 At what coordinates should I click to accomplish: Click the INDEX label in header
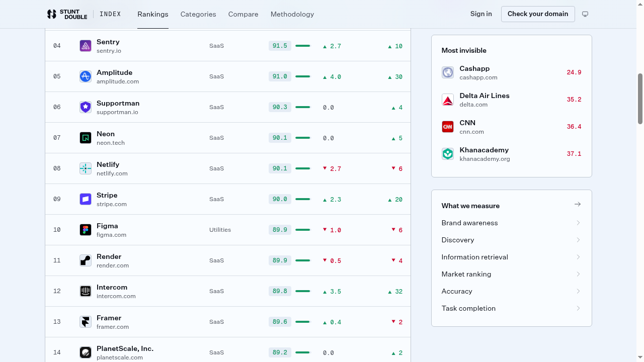pos(110,14)
